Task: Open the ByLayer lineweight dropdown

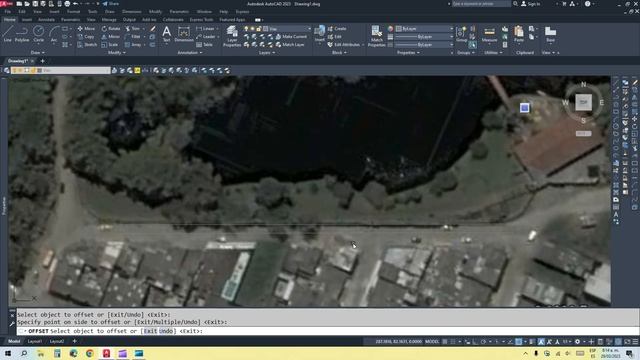Action: coord(424,36)
